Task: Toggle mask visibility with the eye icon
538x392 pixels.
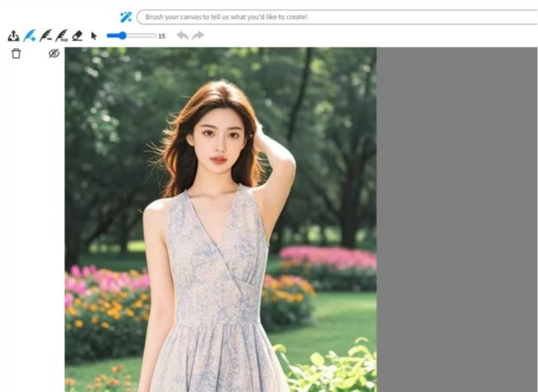Action: click(54, 53)
